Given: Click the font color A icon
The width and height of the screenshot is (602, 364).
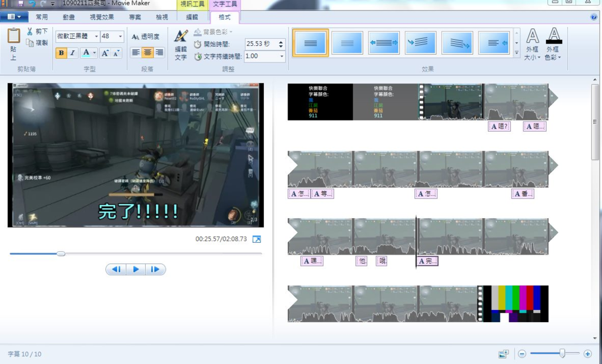Looking at the screenshot, I should 86,53.
